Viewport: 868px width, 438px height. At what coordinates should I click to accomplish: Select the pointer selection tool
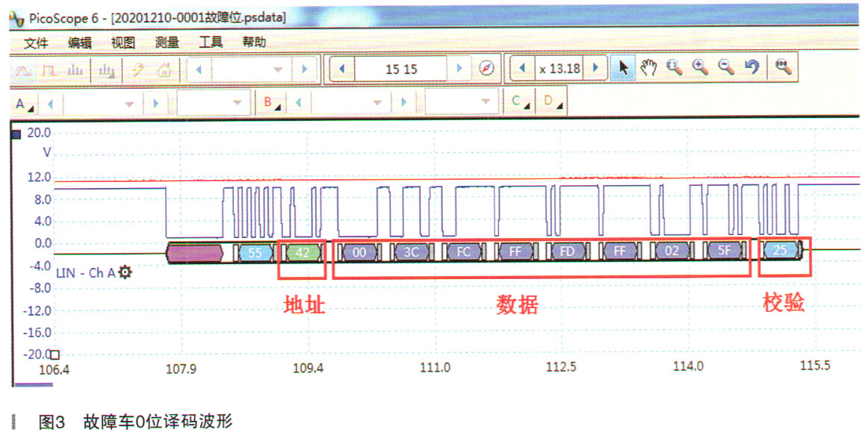coord(623,68)
